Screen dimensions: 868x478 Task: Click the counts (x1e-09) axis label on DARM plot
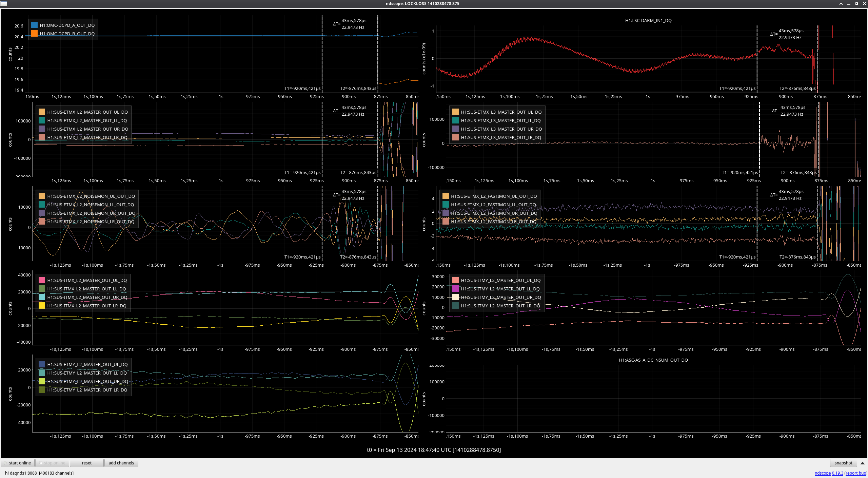point(423,58)
